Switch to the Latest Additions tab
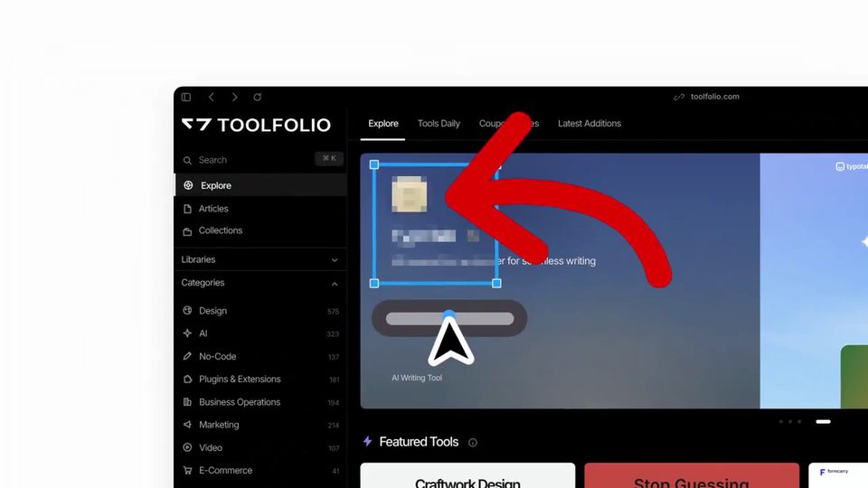The image size is (868, 488). click(x=589, y=124)
